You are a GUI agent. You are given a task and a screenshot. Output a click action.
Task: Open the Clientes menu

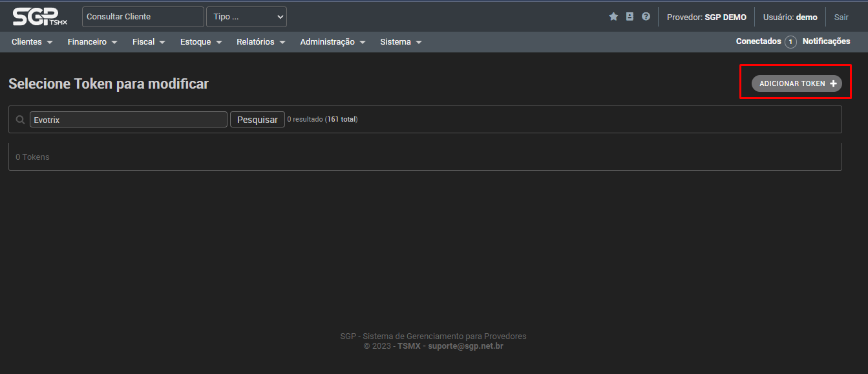[x=32, y=42]
